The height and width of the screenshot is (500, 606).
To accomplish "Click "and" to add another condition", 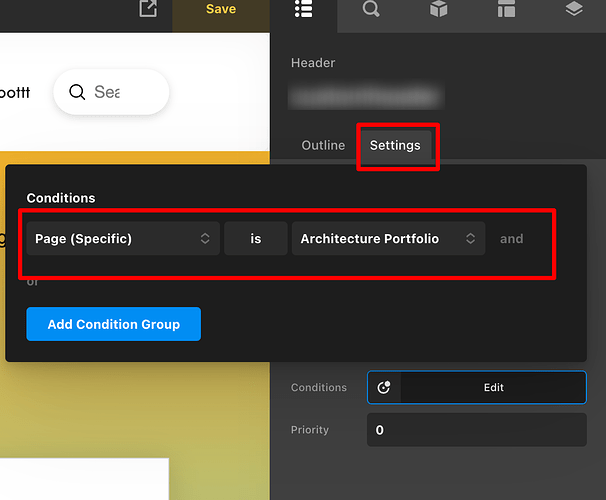I will pos(511,239).
